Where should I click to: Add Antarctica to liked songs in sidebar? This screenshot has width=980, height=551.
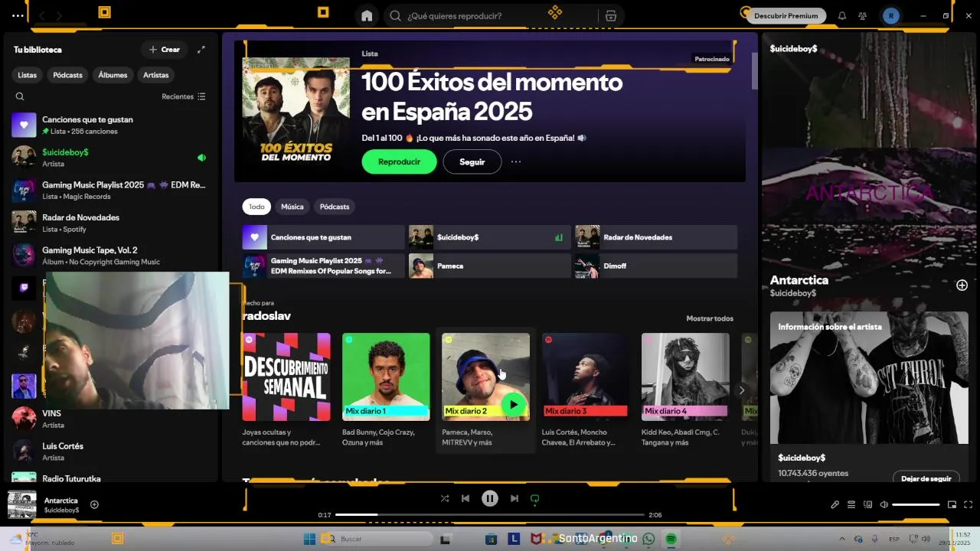coord(962,285)
